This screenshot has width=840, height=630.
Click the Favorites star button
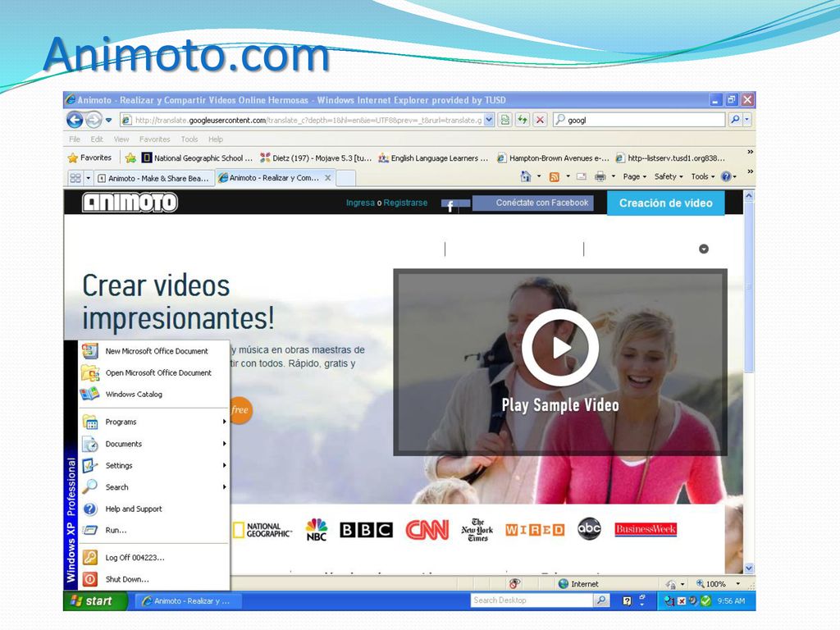tap(89, 157)
